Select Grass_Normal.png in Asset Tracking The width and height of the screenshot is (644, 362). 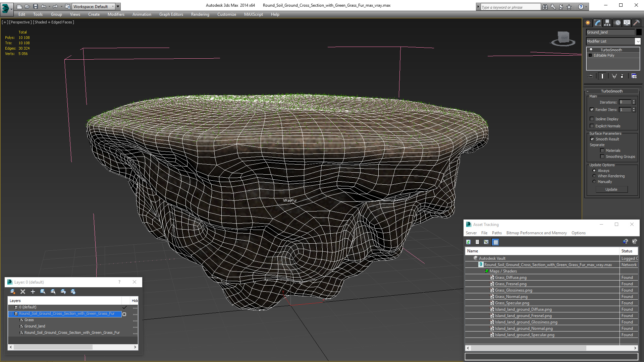coord(511,297)
